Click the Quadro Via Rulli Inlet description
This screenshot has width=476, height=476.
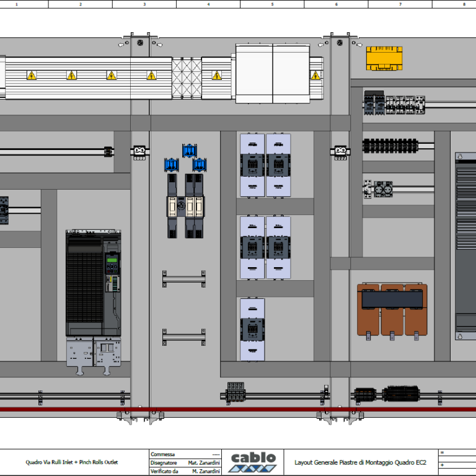click(x=71, y=462)
